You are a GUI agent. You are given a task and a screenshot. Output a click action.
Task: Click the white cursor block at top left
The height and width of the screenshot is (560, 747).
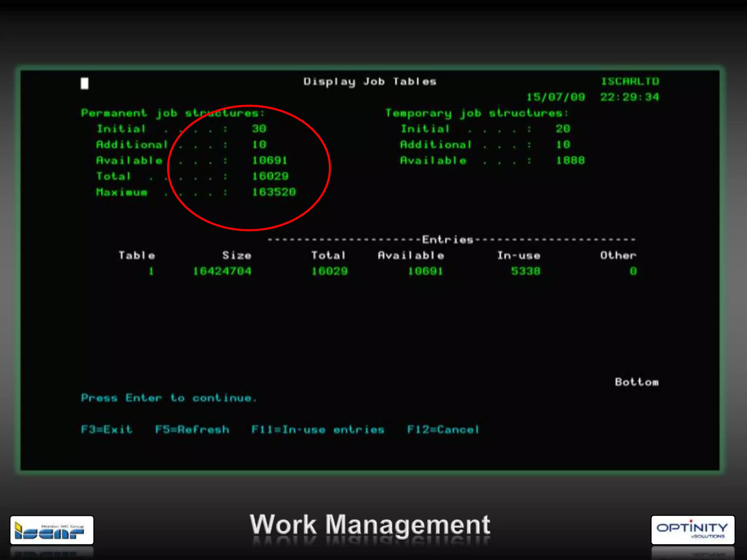[84, 83]
